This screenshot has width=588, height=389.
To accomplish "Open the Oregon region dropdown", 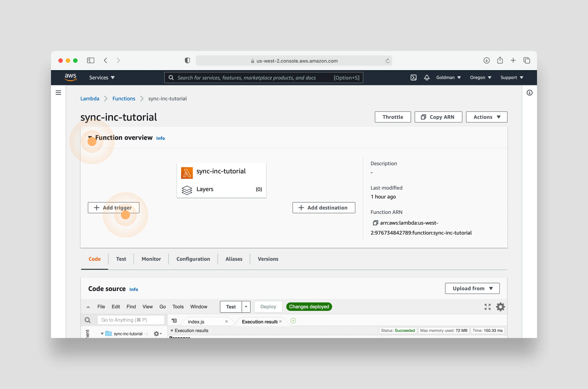I will click(480, 78).
